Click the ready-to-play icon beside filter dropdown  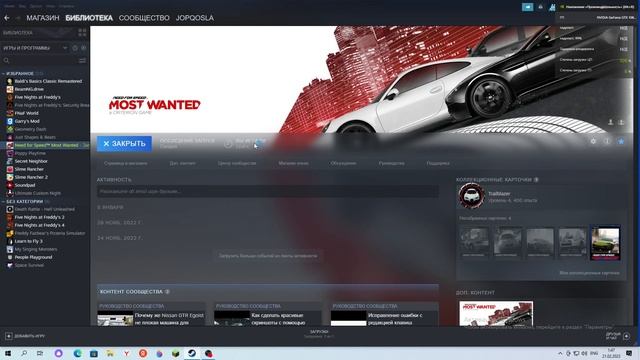(x=83, y=48)
